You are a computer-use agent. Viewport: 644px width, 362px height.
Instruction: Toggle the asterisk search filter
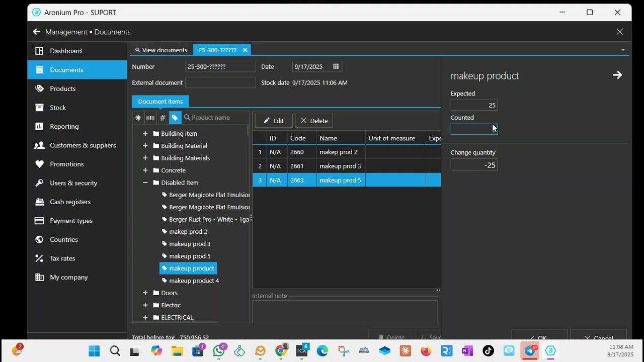138,118
